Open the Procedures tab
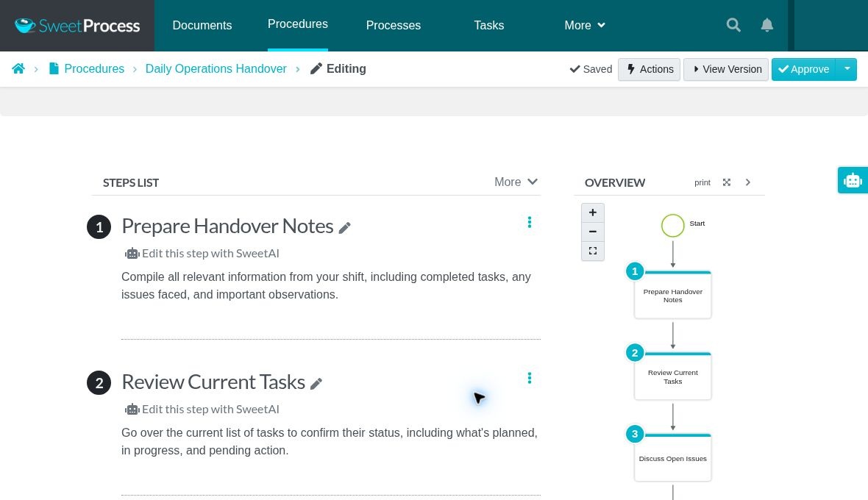 [298, 24]
